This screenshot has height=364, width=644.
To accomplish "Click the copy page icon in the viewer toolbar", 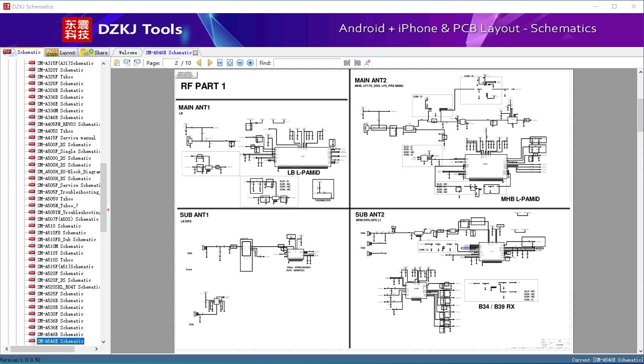I will coord(117,63).
